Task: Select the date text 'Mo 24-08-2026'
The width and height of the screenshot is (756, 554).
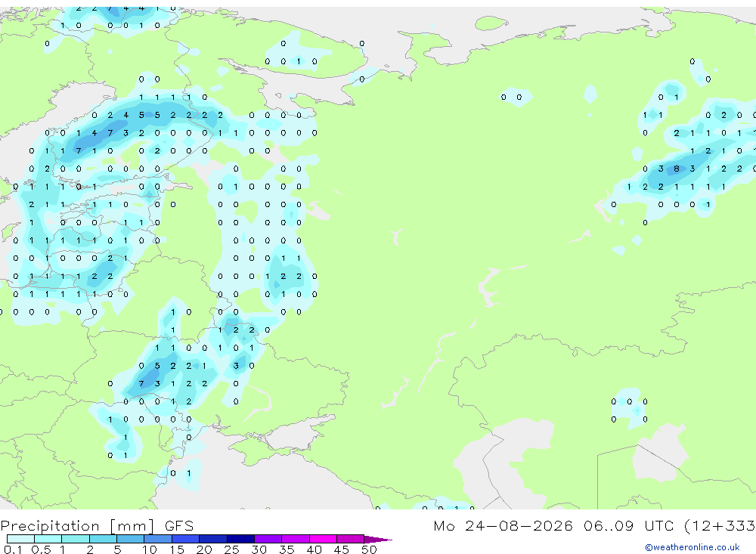Action: (503, 526)
